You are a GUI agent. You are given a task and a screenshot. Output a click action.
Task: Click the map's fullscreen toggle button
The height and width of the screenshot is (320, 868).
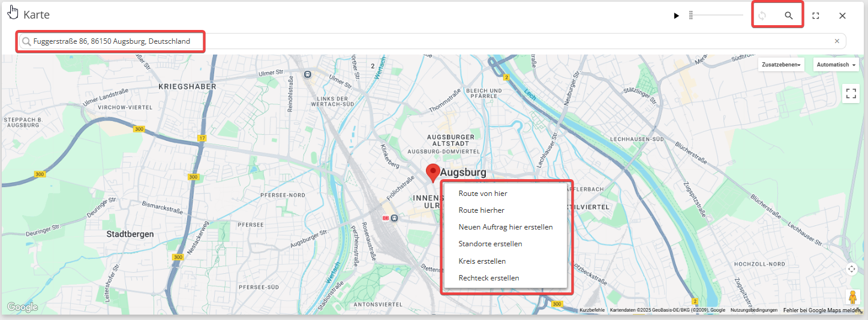click(851, 93)
